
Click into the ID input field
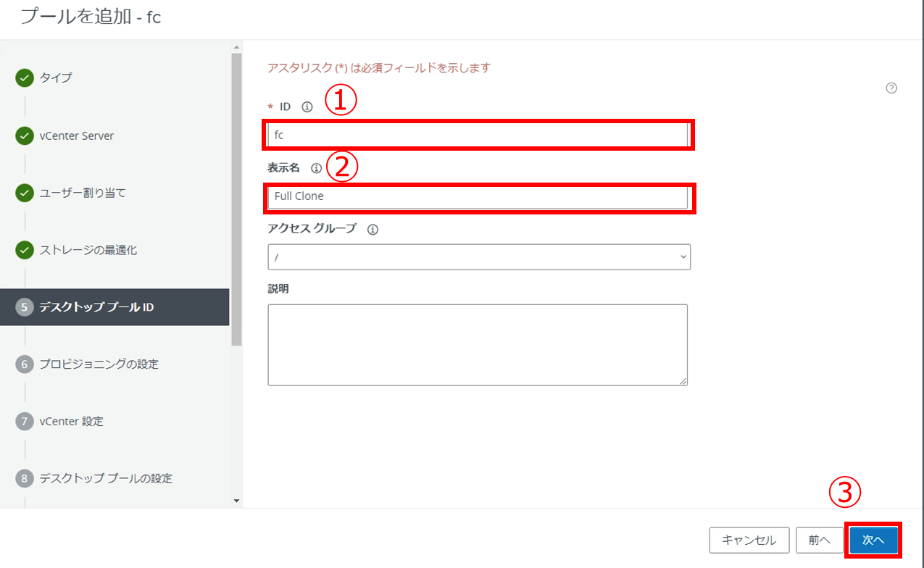coord(477,135)
